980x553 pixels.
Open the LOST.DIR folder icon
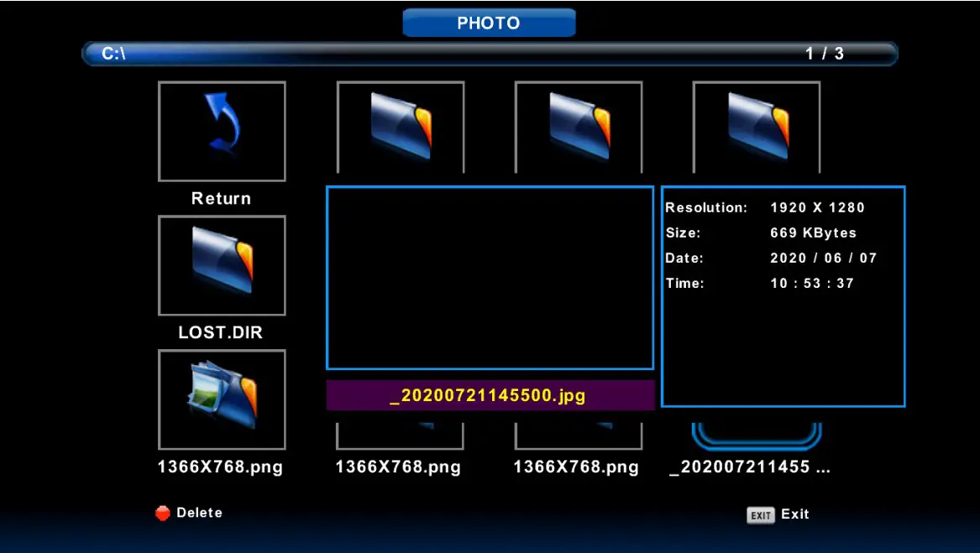tap(223, 260)
